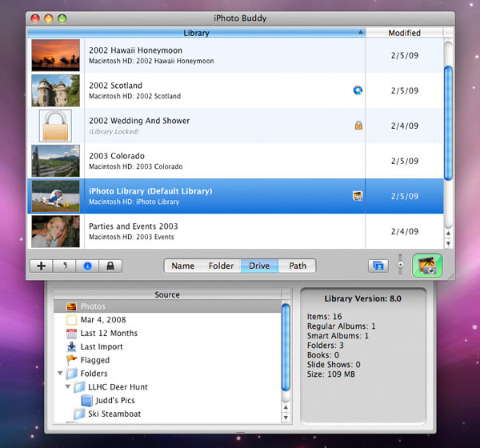Click the Mar 4, 2008 event icon
This screenshot has width=480, height=448.
pyautogui.click(x=71, y=320)
